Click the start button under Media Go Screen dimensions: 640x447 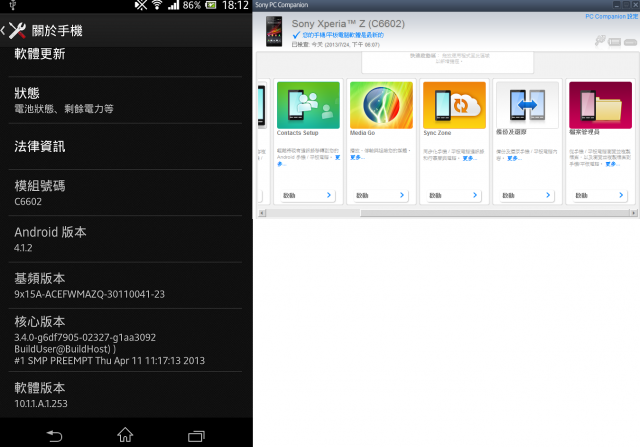coord(380,196)
